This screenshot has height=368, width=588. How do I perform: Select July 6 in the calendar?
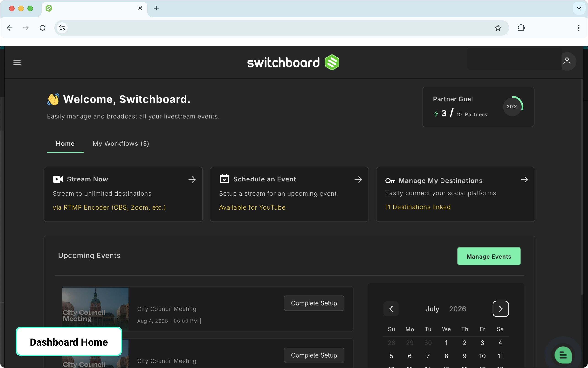click(x=410, y=356)
